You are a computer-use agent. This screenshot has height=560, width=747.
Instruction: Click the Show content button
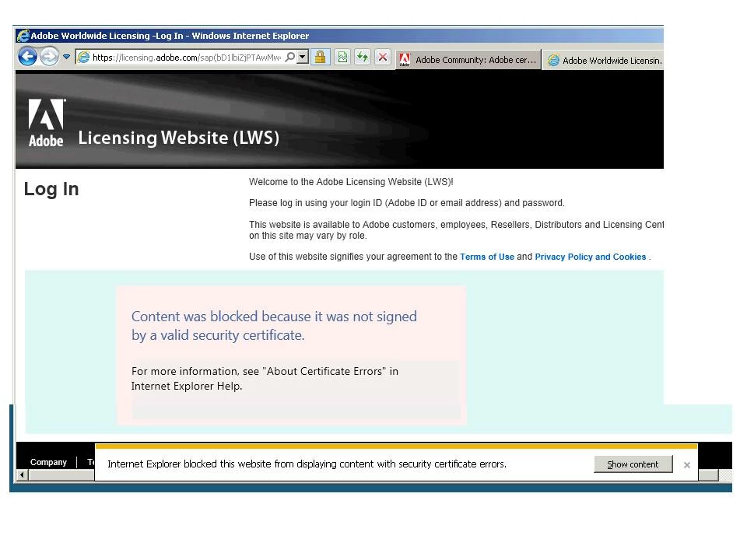pos(633,464)
